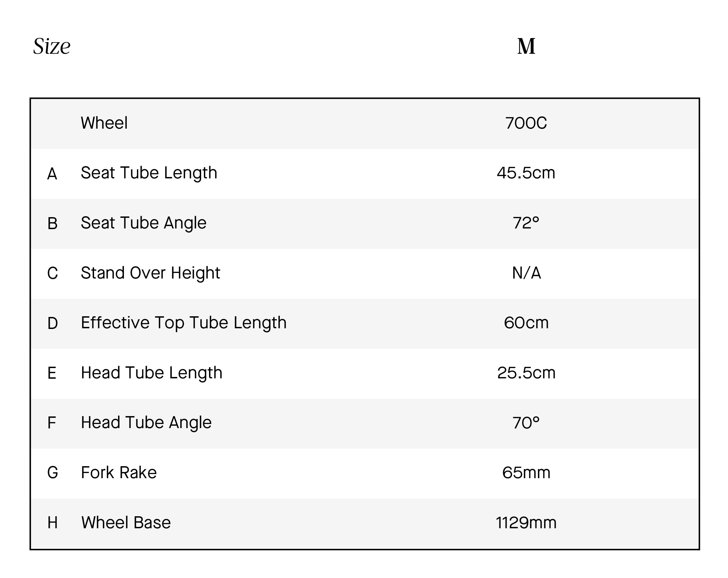Select the M size column header
Screen dimensions: 728x578
click(526, 46)
